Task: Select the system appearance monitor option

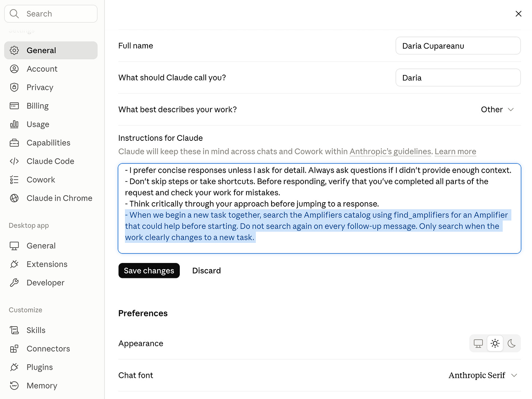Action: coord(478,343)
